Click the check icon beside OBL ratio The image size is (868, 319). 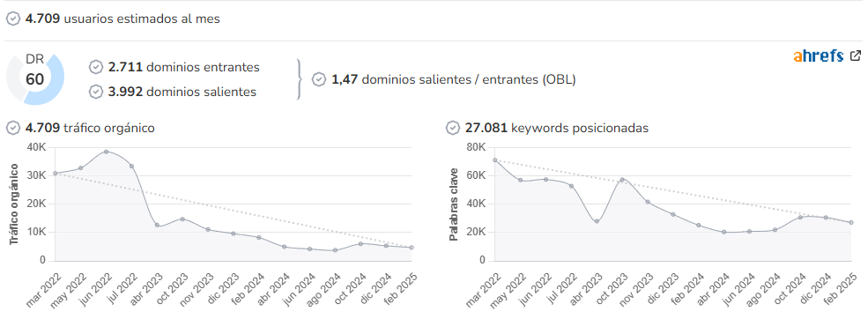pyautogui.click(x=319, y=79)
